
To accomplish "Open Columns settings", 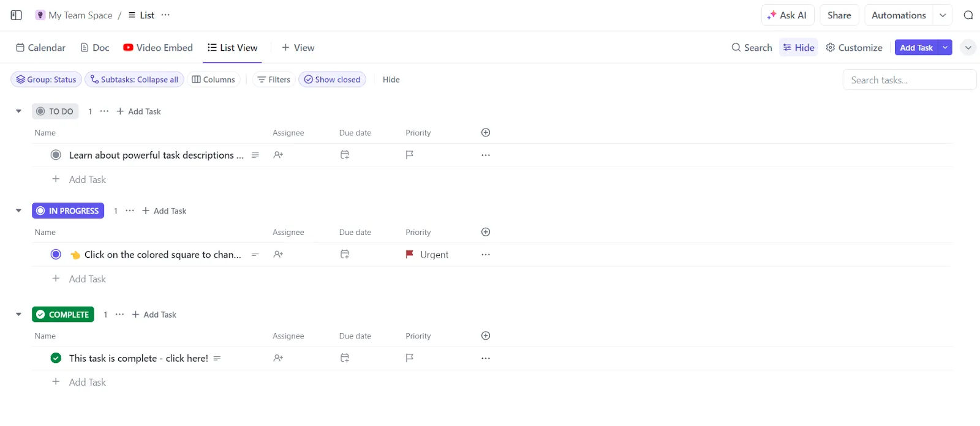I will pos(213,80).
